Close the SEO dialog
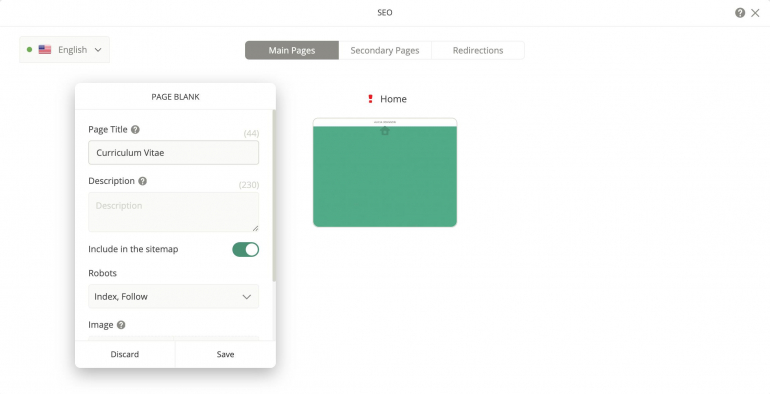This screenshot has height=394, width=770. [755, 13]
